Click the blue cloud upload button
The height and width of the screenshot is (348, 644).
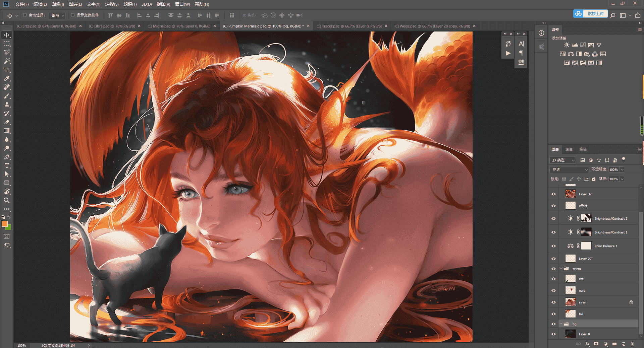[590, 14]
